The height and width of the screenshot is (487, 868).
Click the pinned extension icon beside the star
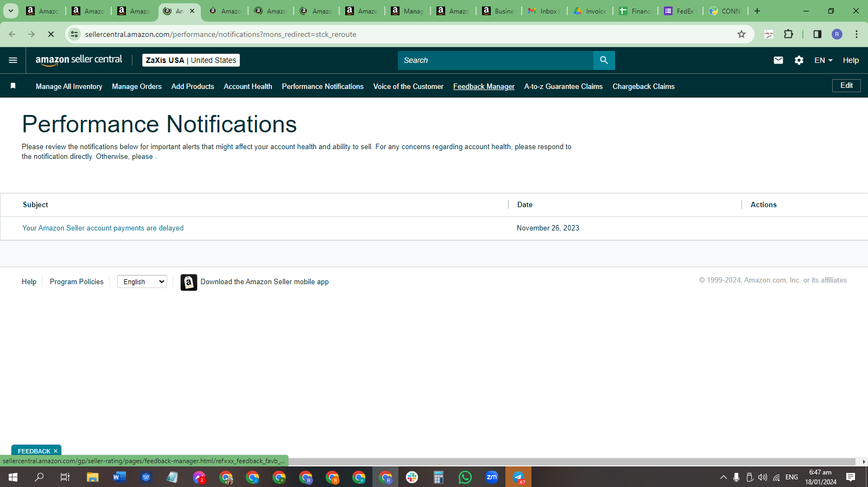click(768, 34)
